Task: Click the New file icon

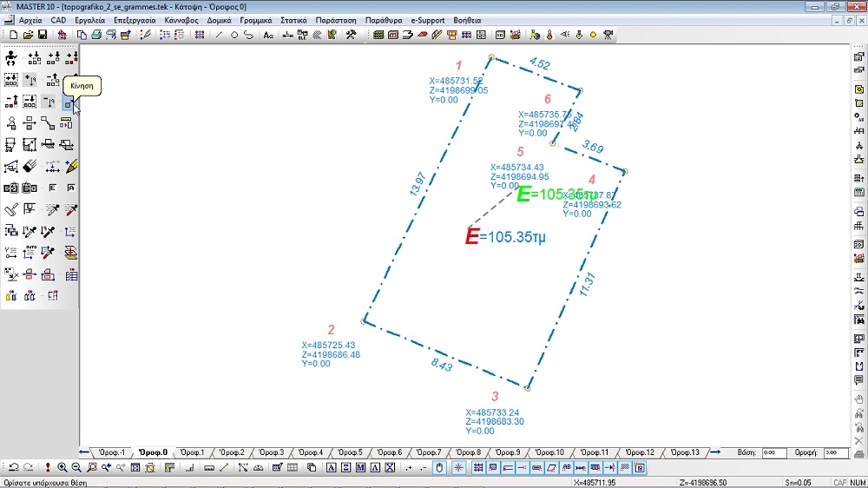Action: [x=13, y=35]
